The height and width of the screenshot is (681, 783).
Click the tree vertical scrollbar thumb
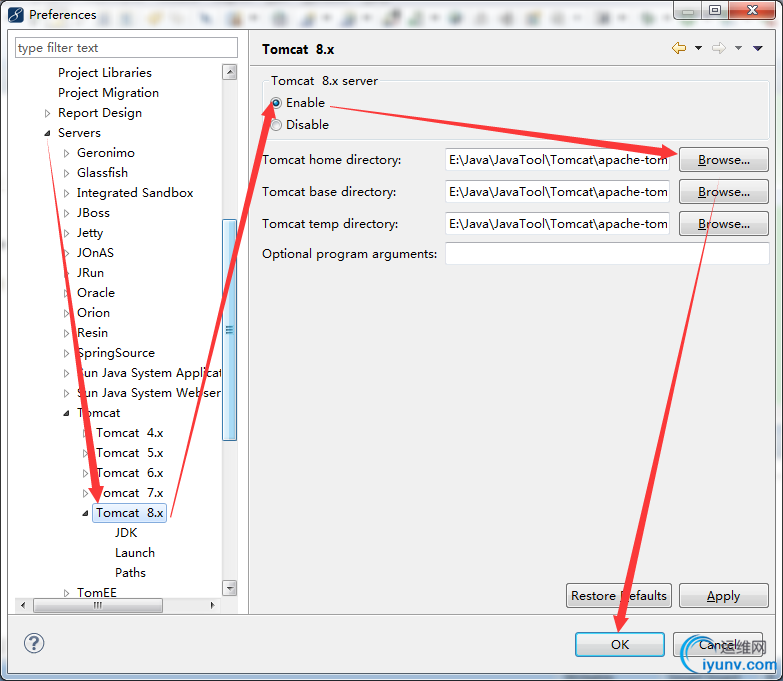coord(230,330)
